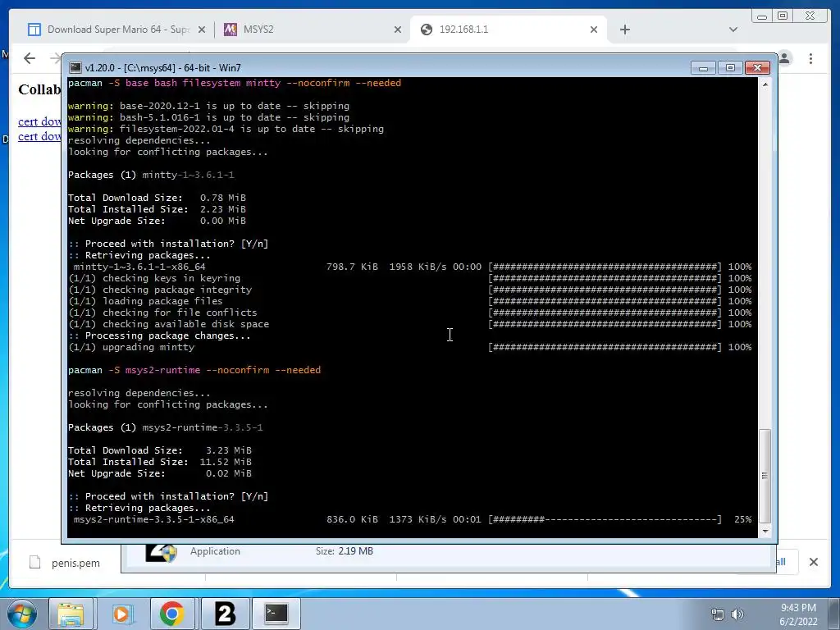This screenshot has height=630, width=840.
Task: Click 'Total Download Size: 3.23 MiB' text
Action: [x=160, y=450]
